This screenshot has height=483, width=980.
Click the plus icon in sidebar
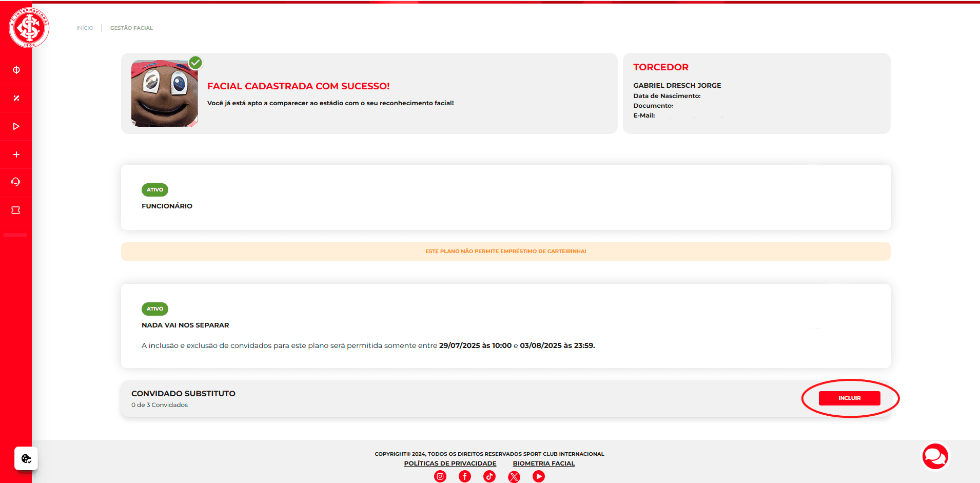pyautogui.click(x=16, y=154)
